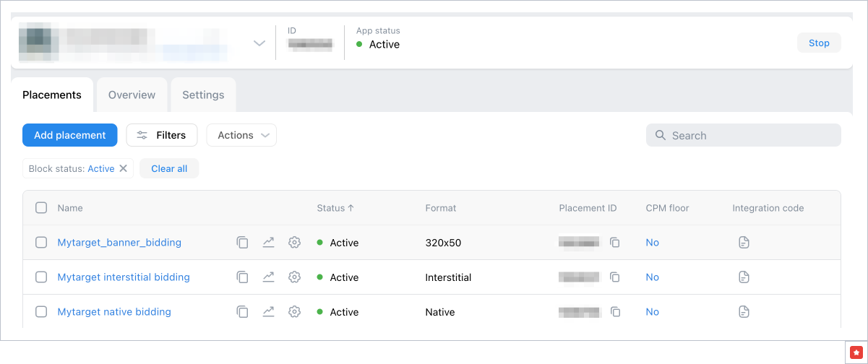
Task: Select all placements with header checkbox
Action: click(x=41, y=208)
